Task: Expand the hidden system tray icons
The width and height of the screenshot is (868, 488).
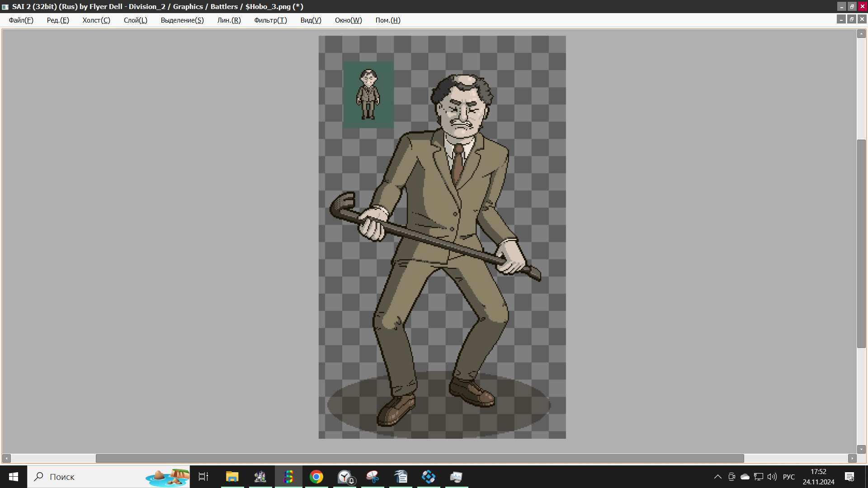Action: (x=717, y=477)
